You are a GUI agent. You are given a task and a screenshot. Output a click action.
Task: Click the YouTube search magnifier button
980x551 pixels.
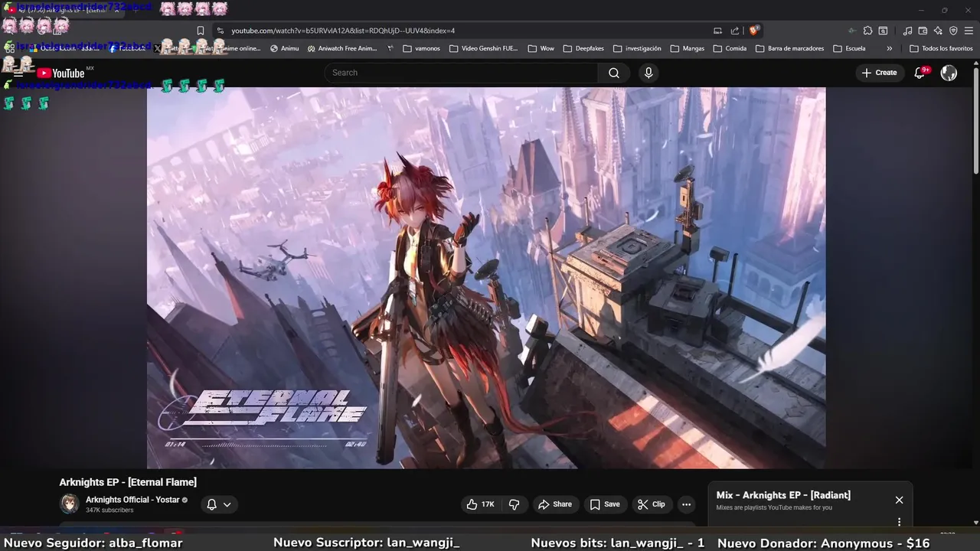[x=614, y=73]
